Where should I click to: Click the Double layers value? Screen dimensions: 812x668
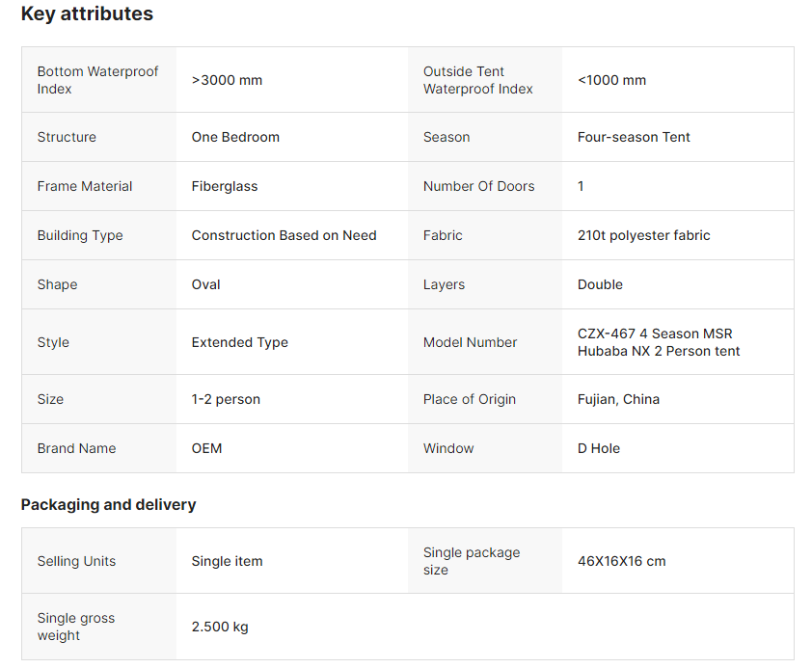pos(600,284)
